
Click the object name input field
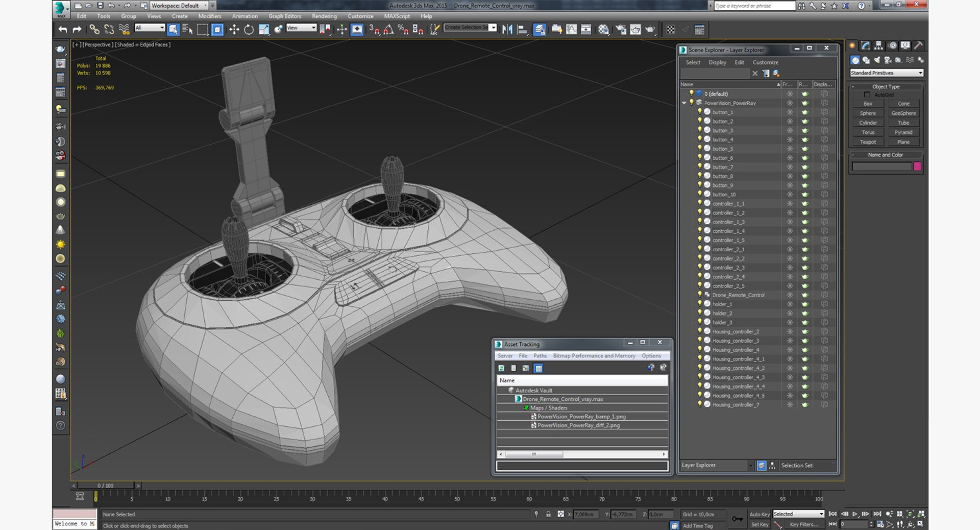pos(881,166)
